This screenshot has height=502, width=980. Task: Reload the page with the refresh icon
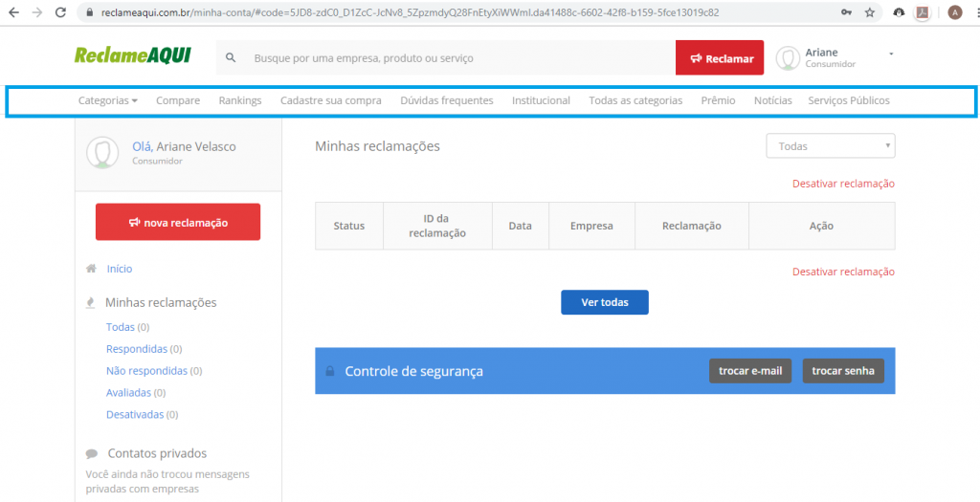point(60,11)
